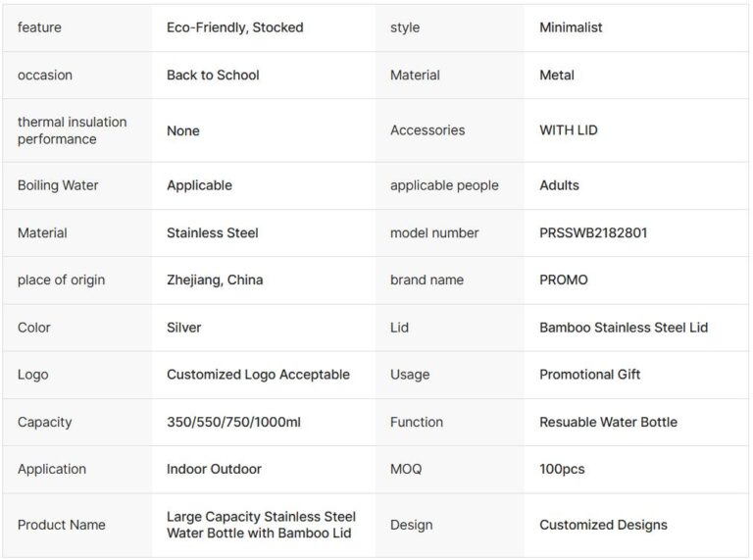This screenshot has width=753, height=560.
Task: Select the 'Customized Designs' design value
Action: [x=603, y=525]
